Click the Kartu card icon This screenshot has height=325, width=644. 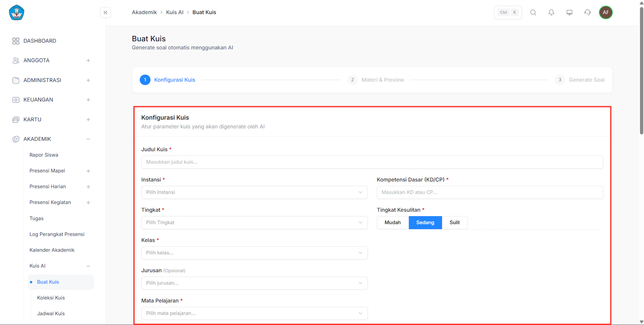(16, 119)
